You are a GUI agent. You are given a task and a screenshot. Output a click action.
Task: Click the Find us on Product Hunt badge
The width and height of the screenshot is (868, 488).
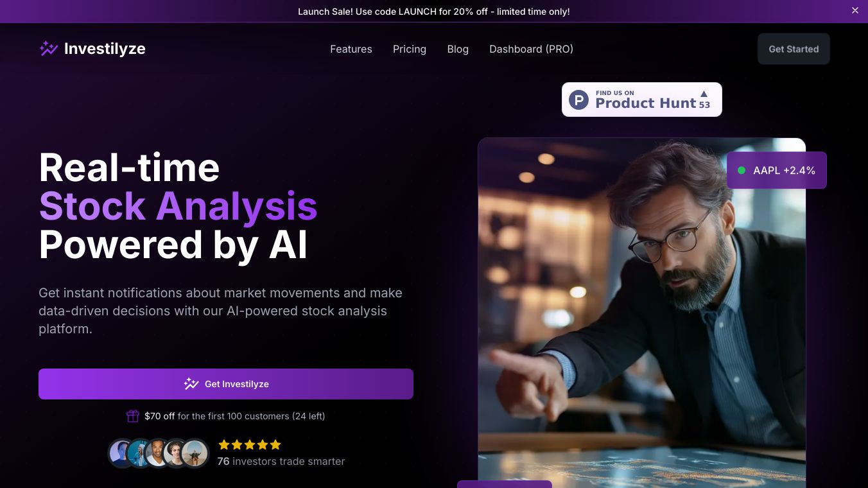642,100
